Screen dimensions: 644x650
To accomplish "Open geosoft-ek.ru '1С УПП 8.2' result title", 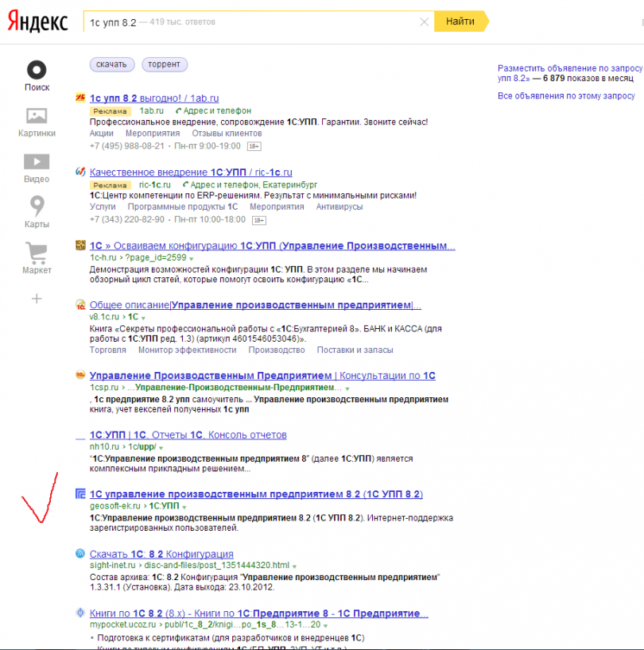I will pos(256,494).
